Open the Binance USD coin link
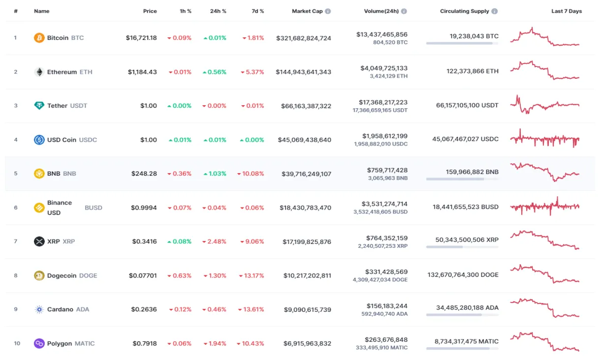The width and height of the screenshot is (600, 364). pos(60,208)
